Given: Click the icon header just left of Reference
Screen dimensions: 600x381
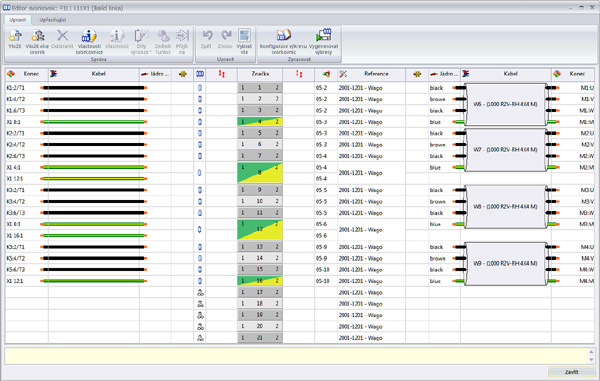Looking at the screenshot, I should click(326, 74).
